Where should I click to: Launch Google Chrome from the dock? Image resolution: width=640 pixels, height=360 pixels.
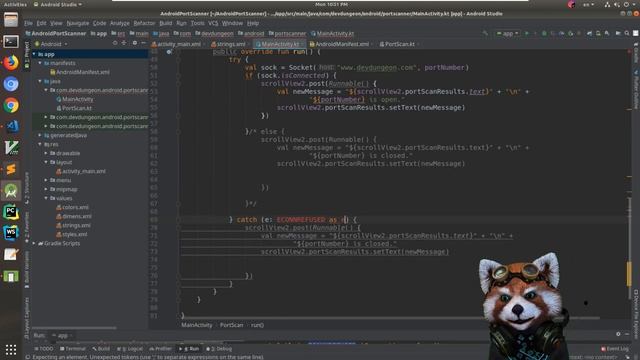tap(11, 105)
